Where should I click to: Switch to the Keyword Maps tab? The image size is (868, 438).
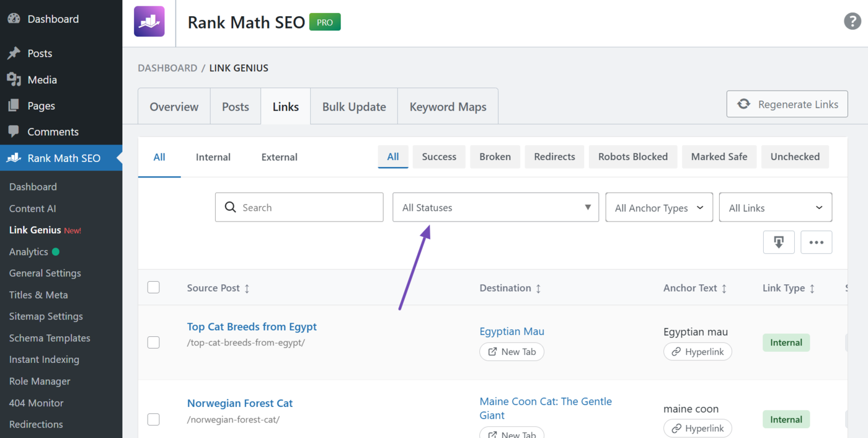448,106
